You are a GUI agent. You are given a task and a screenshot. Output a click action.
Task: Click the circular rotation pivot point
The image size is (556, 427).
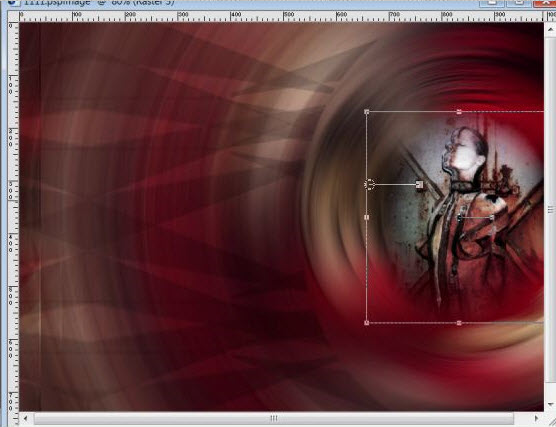(x=369, y=184)
